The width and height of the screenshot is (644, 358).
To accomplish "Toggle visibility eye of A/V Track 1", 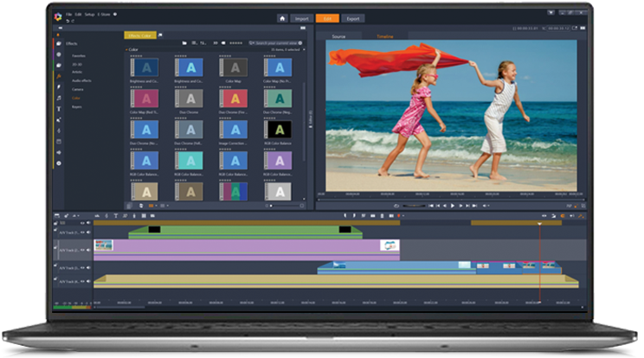I will [82, 233].
